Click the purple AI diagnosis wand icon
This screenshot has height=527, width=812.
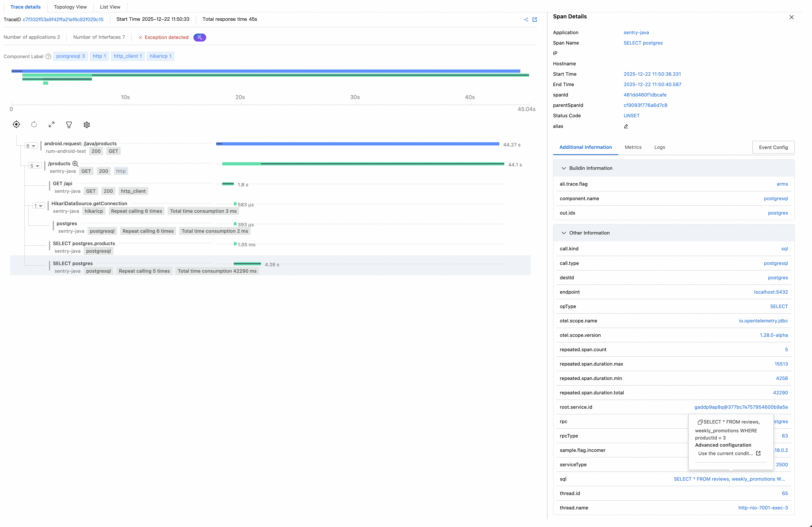pos(200,37)
